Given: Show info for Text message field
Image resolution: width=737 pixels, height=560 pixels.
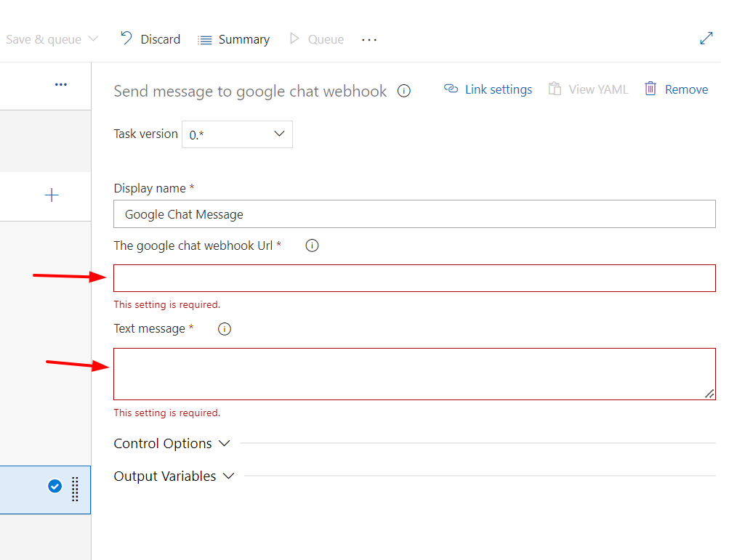Looking at the screenshot, I should [224, 329].
